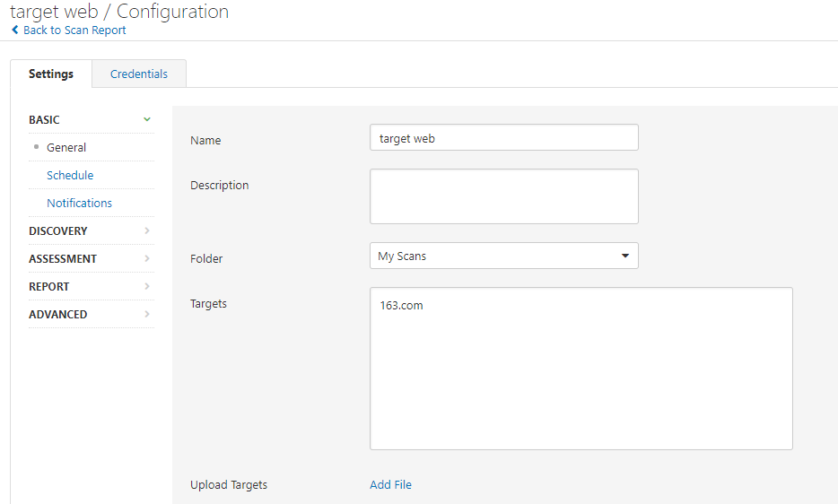Viewport: 838px width, 504px height.
Task: Open the Schedule settings item
Action: click(70, 175)
